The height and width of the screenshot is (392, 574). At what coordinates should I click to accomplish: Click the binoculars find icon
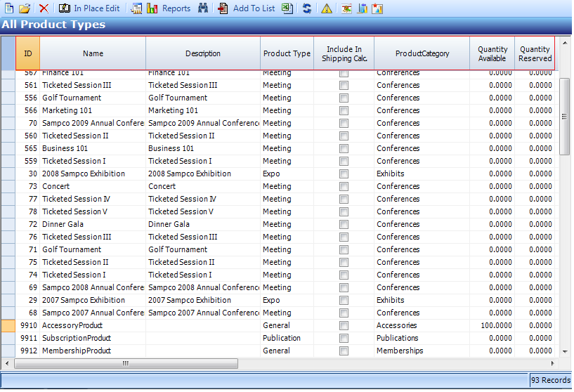[x=203, y=8]
